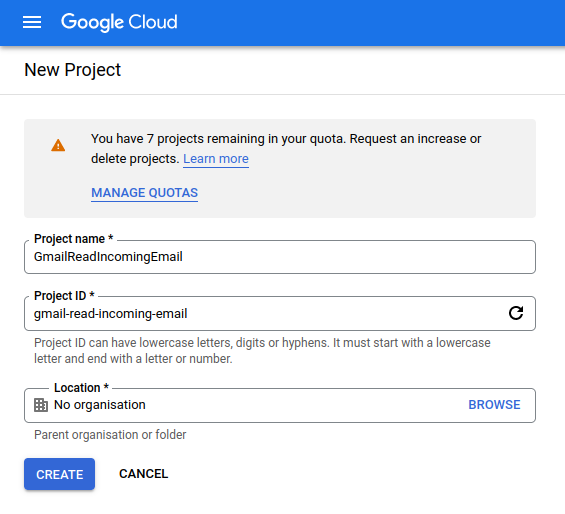
Task: Click the Google Cloud logo
Action: click(119, 22)
